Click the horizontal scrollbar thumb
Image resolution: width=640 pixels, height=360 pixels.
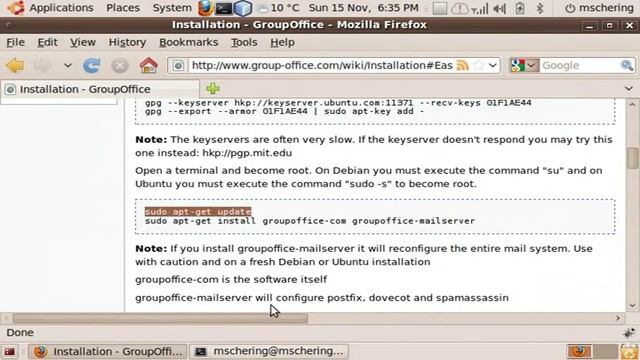pyautogui.click(x=160, y=318)
